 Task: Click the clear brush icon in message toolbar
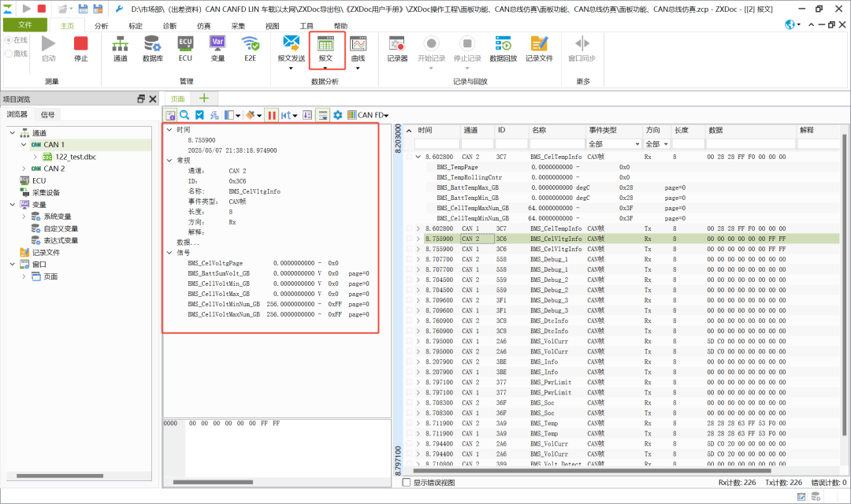point(251,115)
